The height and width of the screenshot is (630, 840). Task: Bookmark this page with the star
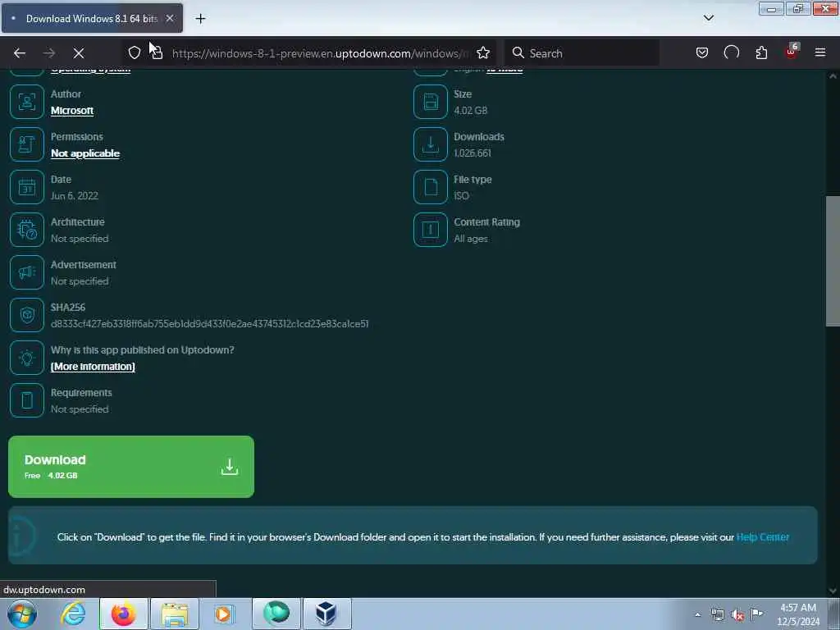click(x=483, y=52)
